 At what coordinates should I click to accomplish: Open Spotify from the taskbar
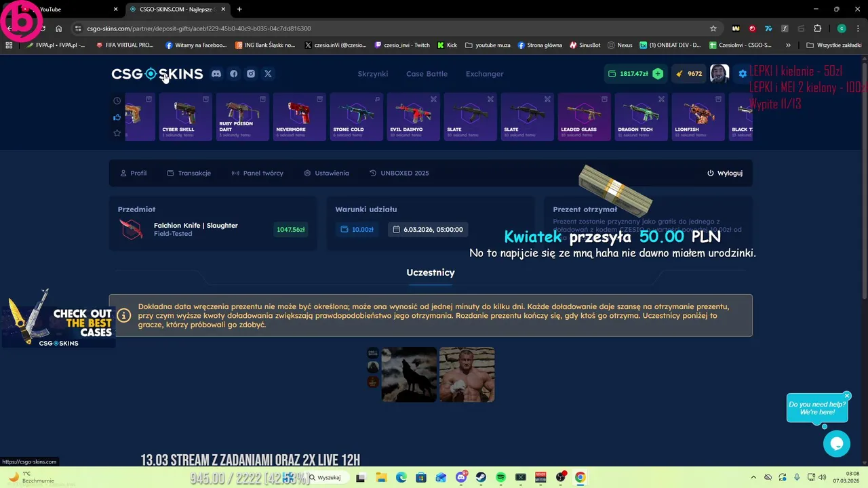(x=500, y=477)
